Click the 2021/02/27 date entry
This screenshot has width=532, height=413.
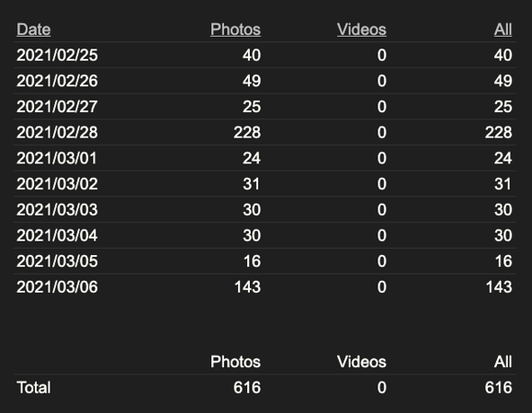pos(57,106)
